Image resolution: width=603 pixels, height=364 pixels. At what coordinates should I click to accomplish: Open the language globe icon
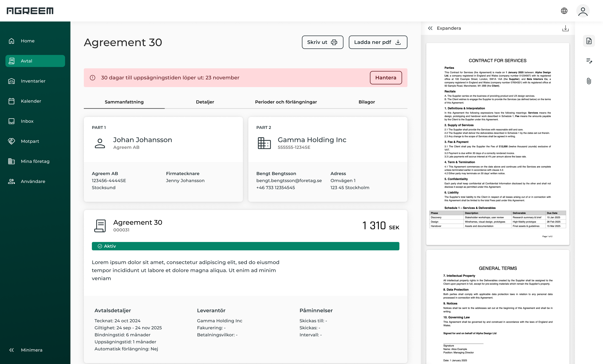(564, 11)
